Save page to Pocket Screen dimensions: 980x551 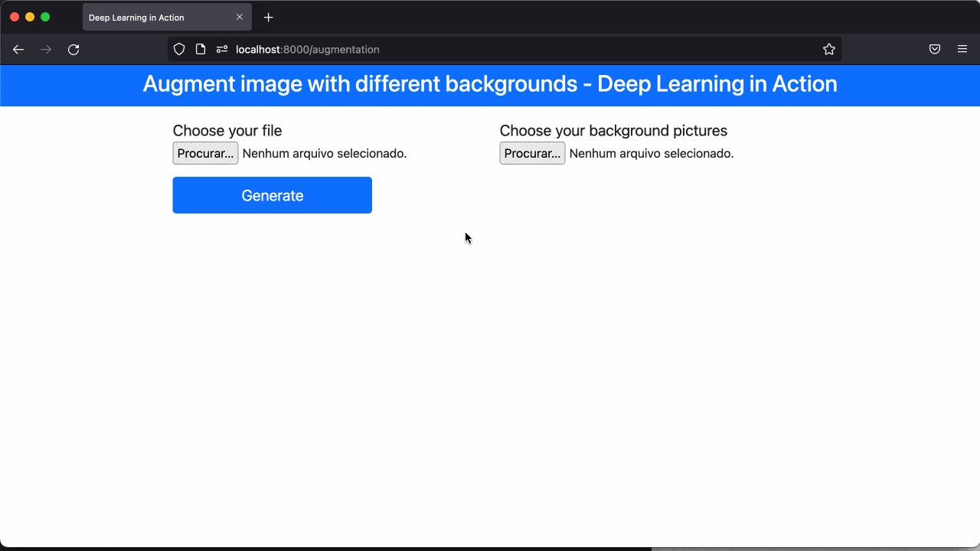pos(935,49)
